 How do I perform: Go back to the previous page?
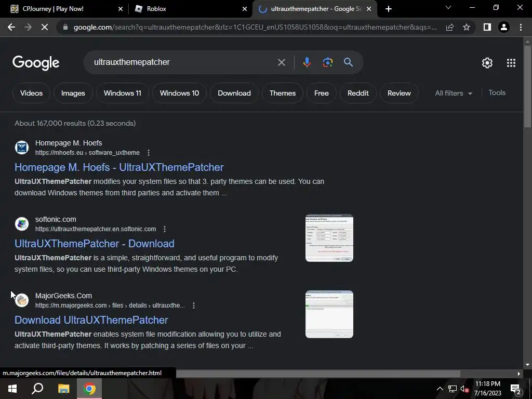11,27
